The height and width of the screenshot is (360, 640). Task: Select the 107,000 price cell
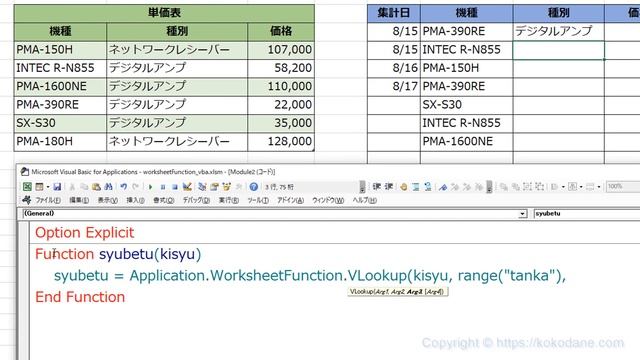point(281,50)
